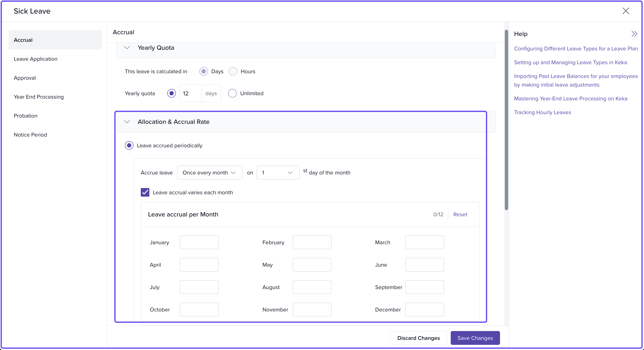Switch to Year End Processing section
The width and height of the screenshot is (644, 350).
click(39, 97)
